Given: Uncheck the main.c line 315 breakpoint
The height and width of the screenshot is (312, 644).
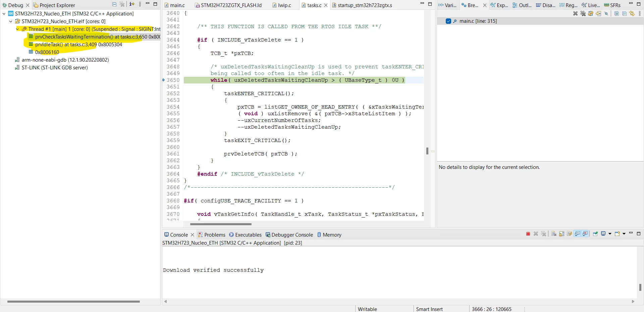Looking at the screenshot, I should (x=448, y=21).
